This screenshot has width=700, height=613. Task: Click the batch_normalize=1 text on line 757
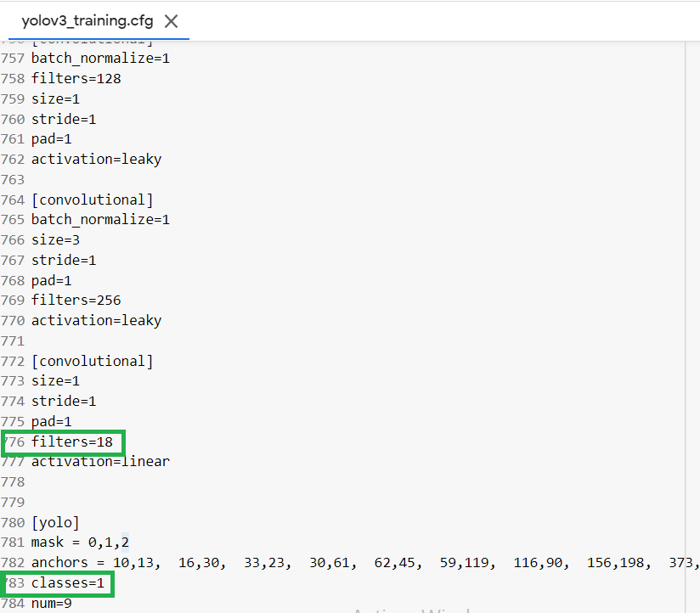(x=99, y=58)
